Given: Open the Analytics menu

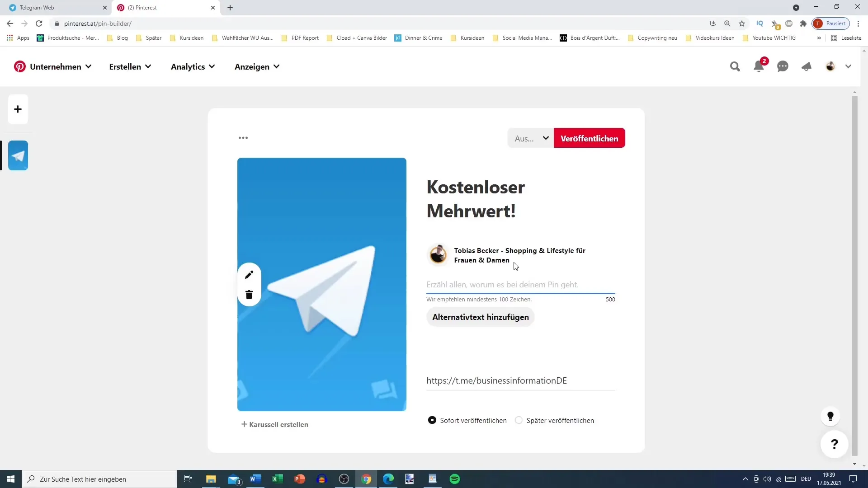Looking at the screenshot, I should (188, 66).
